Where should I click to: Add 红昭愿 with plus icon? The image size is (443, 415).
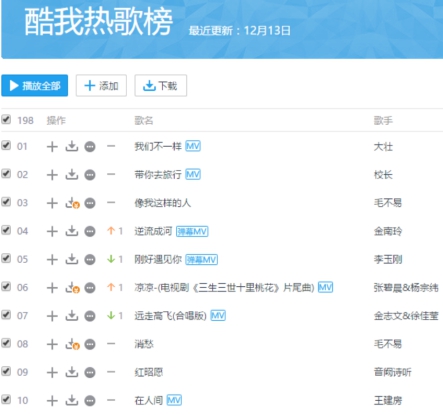click(x=52, y=372)
